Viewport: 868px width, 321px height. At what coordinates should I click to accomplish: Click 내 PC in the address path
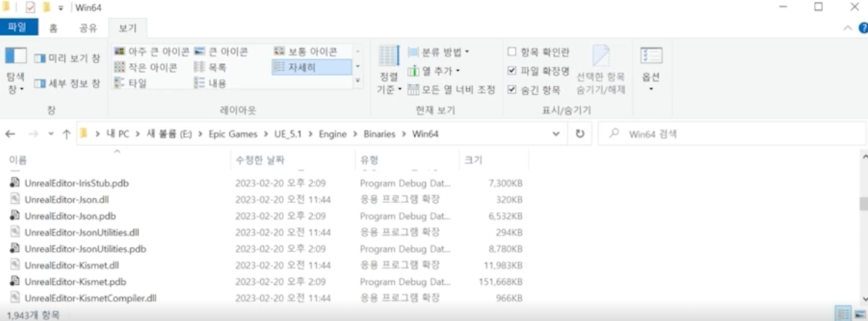[117, 134]
